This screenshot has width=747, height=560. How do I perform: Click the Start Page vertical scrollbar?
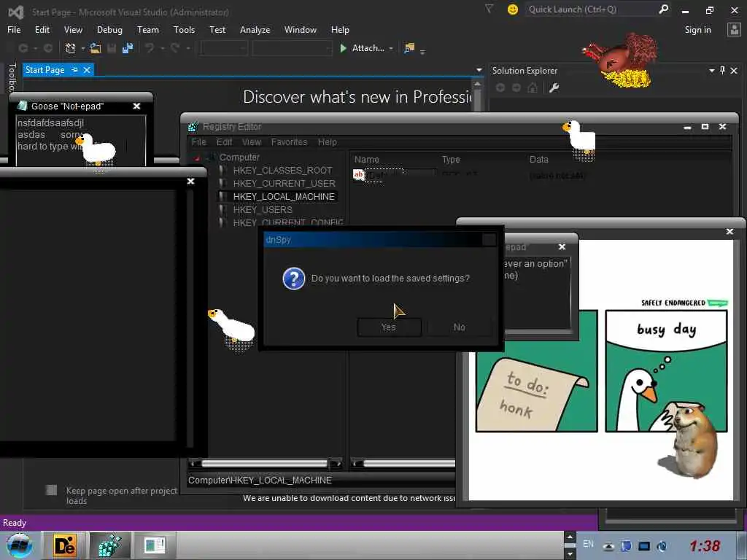(478, 96)
